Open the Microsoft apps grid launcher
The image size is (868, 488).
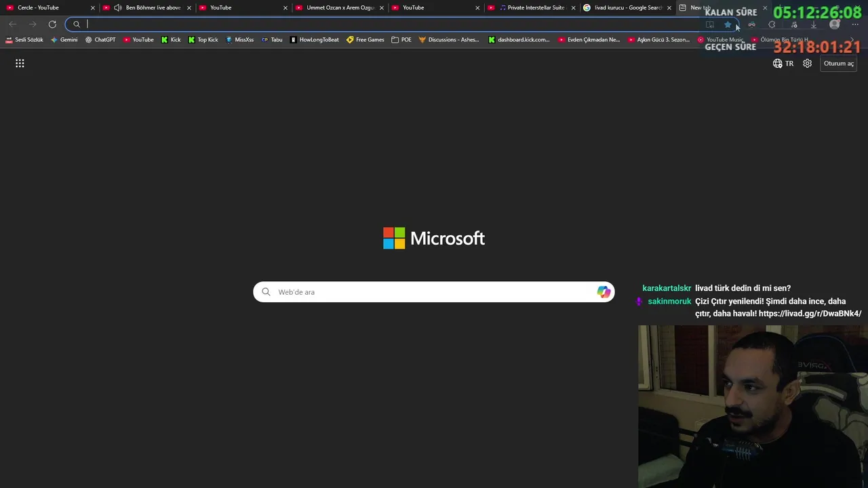[20, 63]
